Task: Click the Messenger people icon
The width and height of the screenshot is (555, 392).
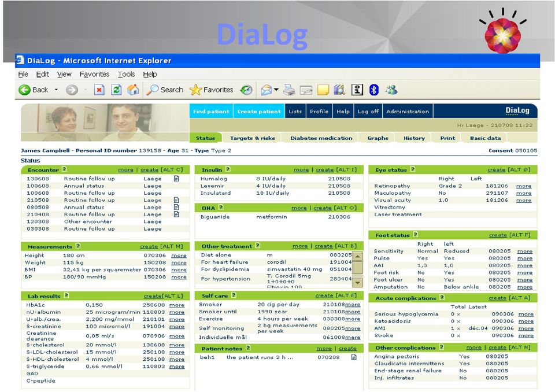Action: pos(391,90)
